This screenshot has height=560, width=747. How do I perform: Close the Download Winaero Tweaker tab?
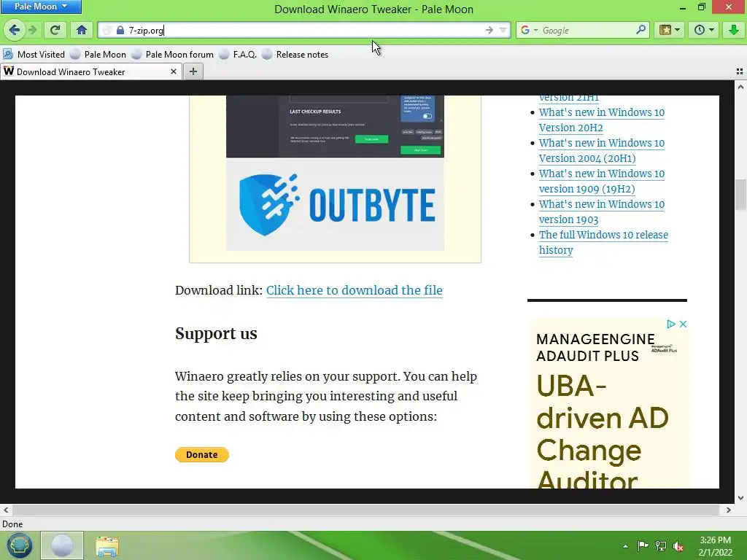point(174,71)
